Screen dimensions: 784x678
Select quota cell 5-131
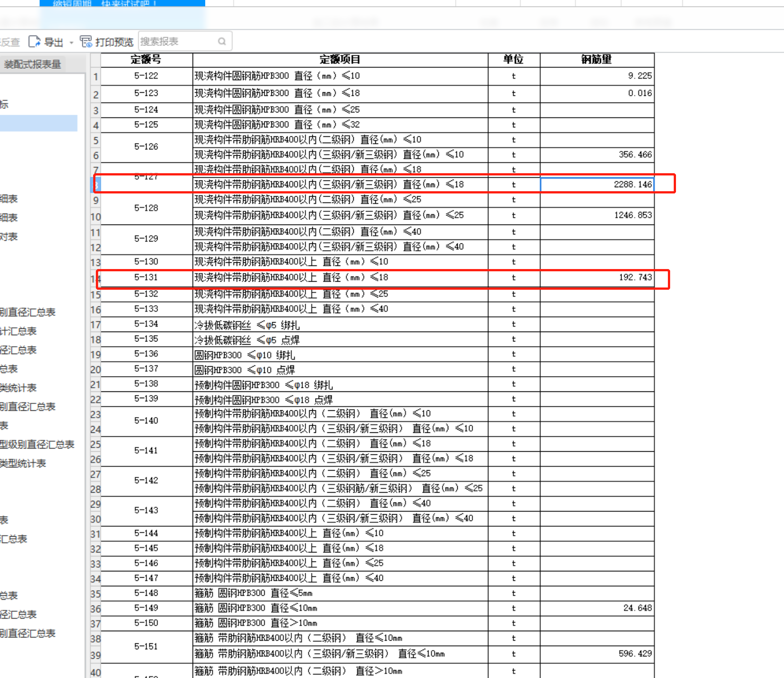(x=146, y=278)
